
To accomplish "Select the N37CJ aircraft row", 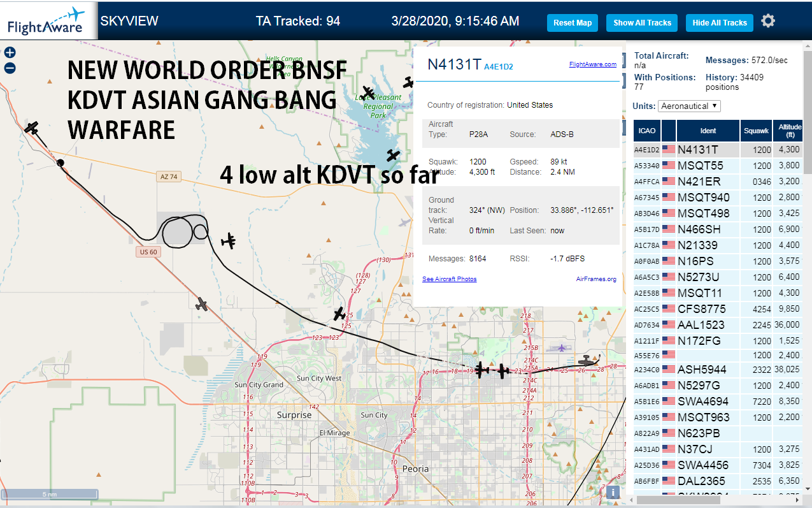I will click(x=718, y=449).
